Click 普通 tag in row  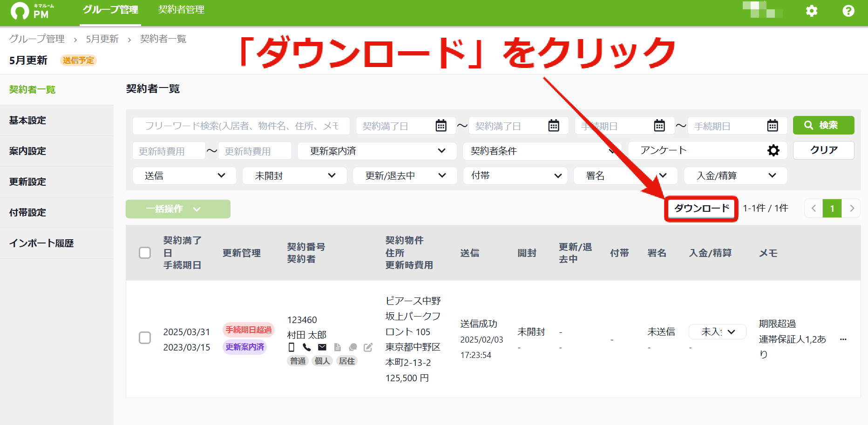[x=298, y=361]
